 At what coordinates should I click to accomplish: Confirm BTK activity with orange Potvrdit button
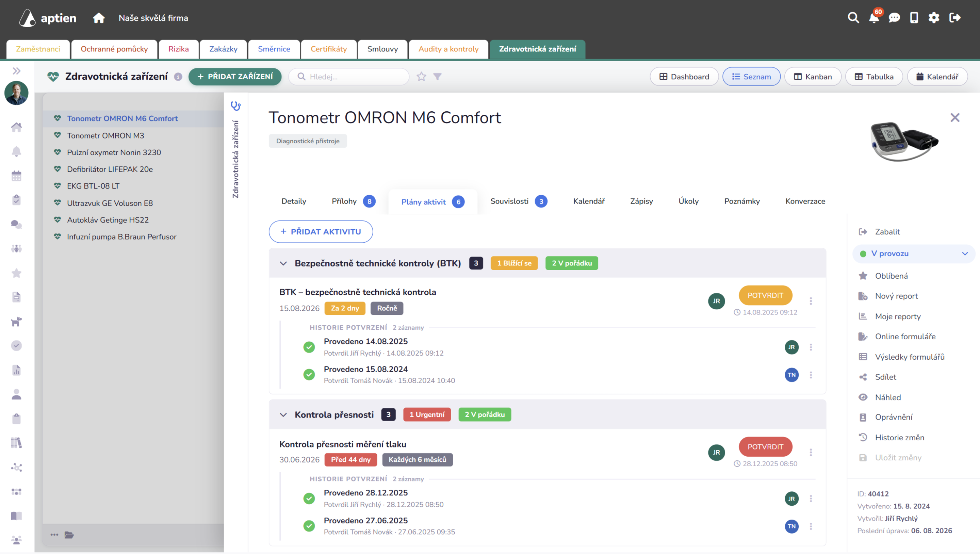coord(765,295)
